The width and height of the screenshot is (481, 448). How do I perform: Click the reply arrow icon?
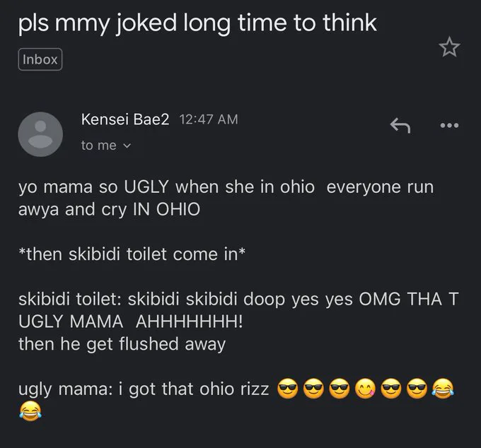(400, 126)
